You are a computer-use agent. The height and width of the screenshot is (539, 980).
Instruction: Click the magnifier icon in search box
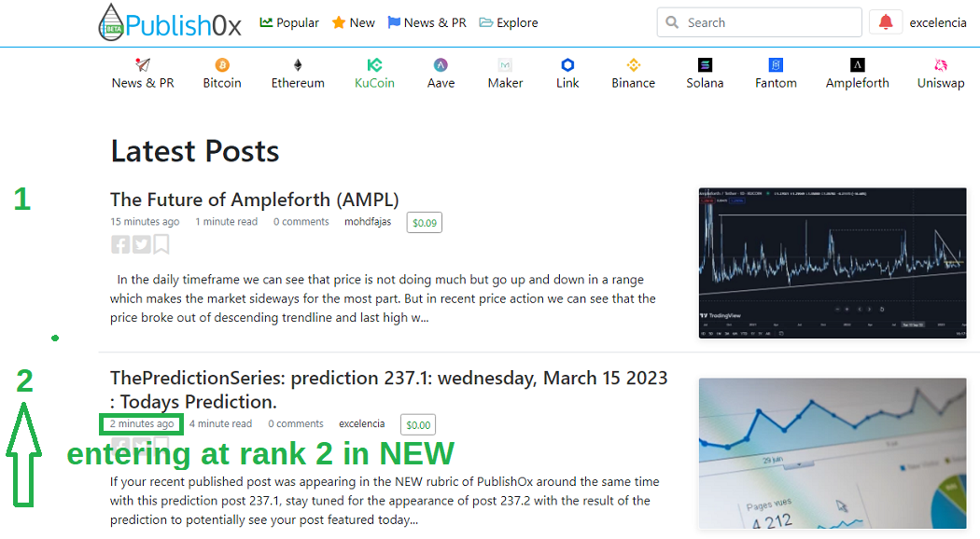(672, 22)
